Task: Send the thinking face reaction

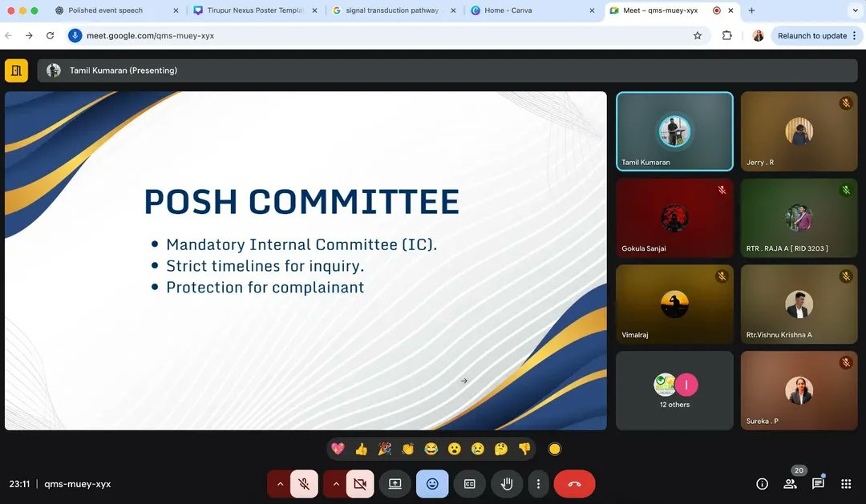Action: click(501, 449)
